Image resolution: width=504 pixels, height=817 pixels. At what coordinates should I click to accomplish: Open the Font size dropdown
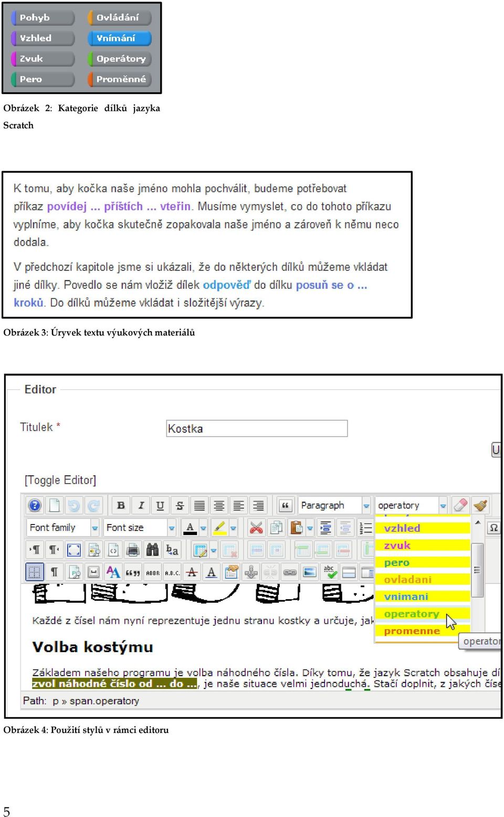coord(140,527)
